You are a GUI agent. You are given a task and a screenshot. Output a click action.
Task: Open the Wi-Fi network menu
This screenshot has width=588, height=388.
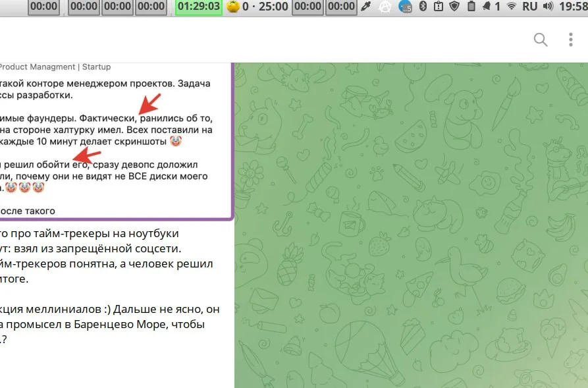(x=511, y=7)
